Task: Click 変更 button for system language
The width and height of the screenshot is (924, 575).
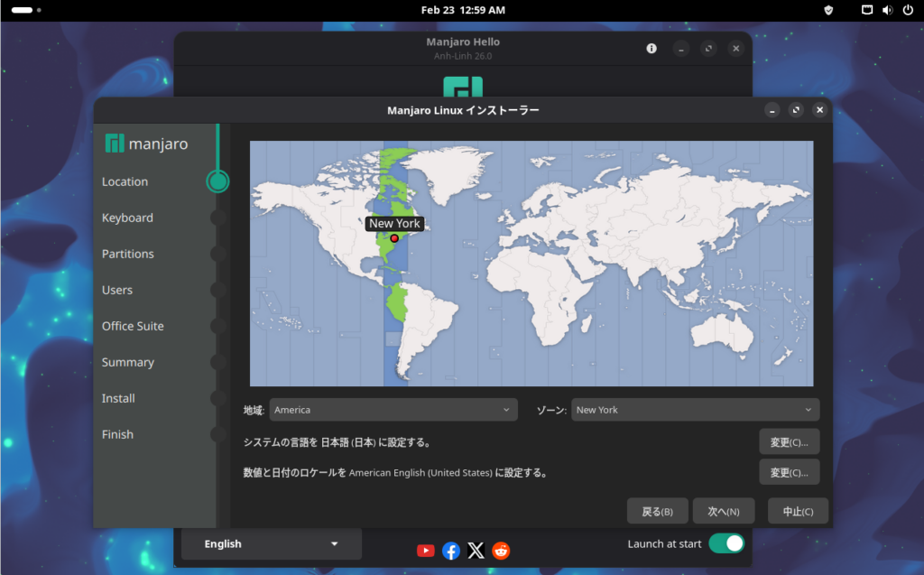Action: 790,442
